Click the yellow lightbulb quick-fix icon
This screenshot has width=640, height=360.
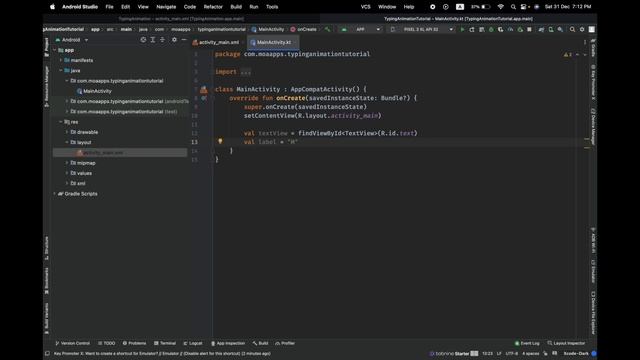pyautogui.click(x=220, y=141)
